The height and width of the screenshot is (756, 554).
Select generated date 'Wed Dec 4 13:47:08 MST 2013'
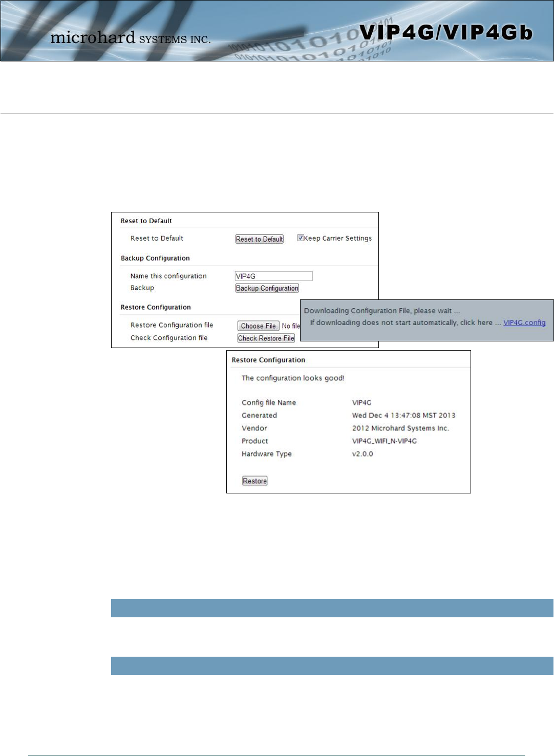(403, 416)
